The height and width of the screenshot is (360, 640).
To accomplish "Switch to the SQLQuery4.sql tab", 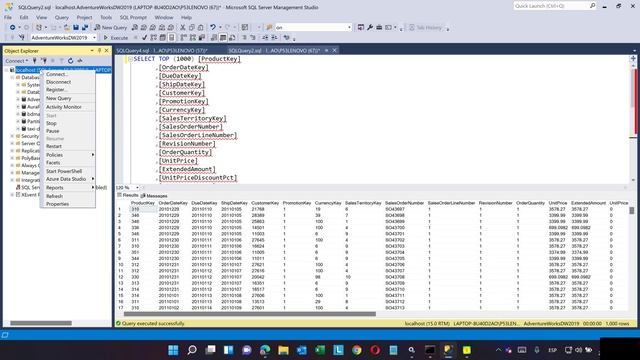I will click(162, 51).
